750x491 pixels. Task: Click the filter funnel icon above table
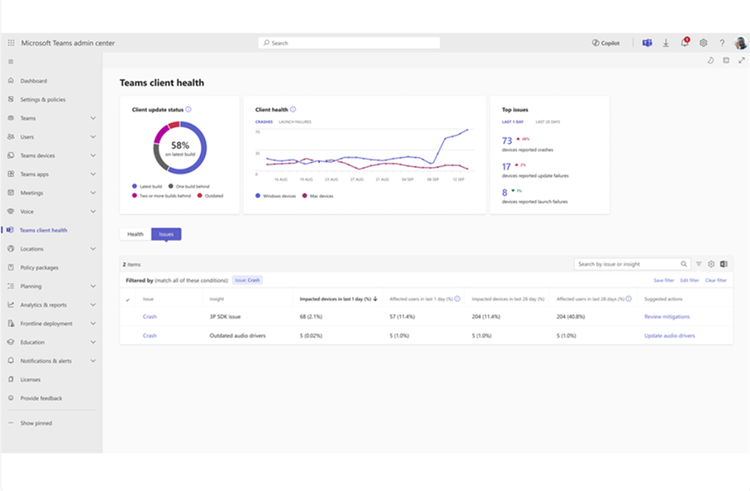click(x=698, y=264)
